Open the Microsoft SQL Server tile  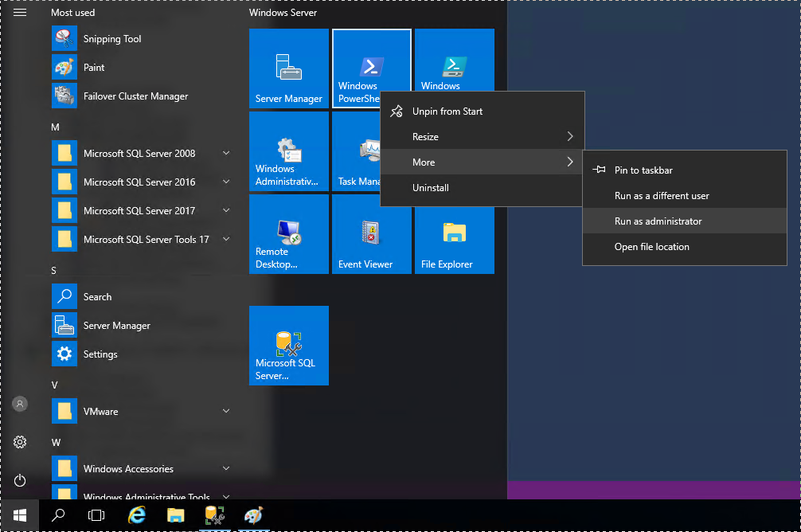[288, 346]
